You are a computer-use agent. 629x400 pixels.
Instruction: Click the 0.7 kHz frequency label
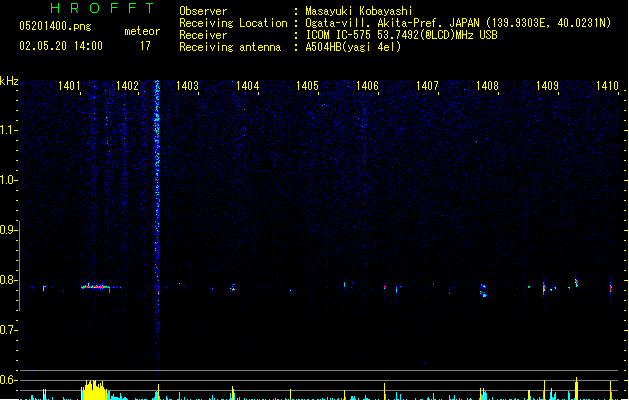click(x=8, y=330)
